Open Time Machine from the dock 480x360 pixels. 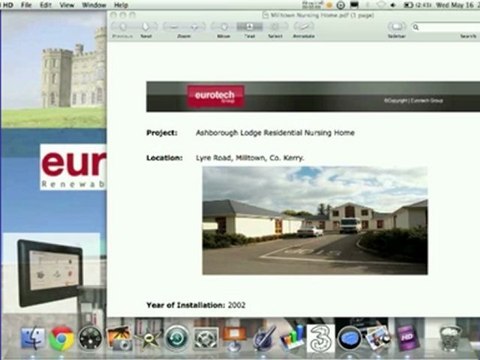[177, 339]
